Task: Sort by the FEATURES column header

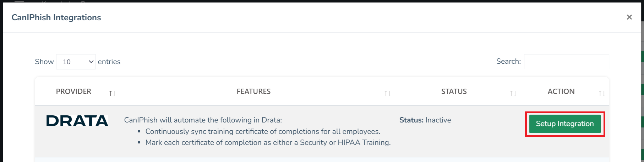Action: [x=253, y=92]
